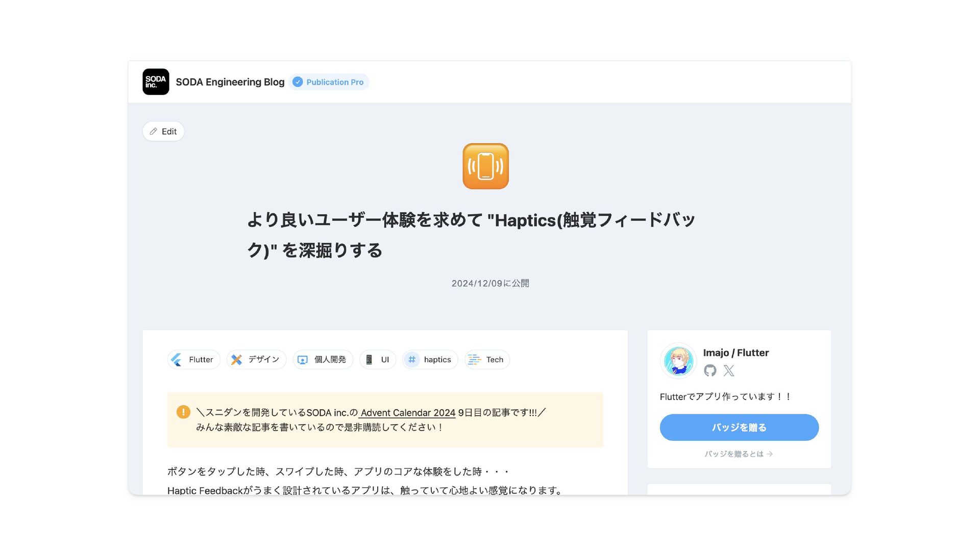Click the pencil icon for Edit

153,132
